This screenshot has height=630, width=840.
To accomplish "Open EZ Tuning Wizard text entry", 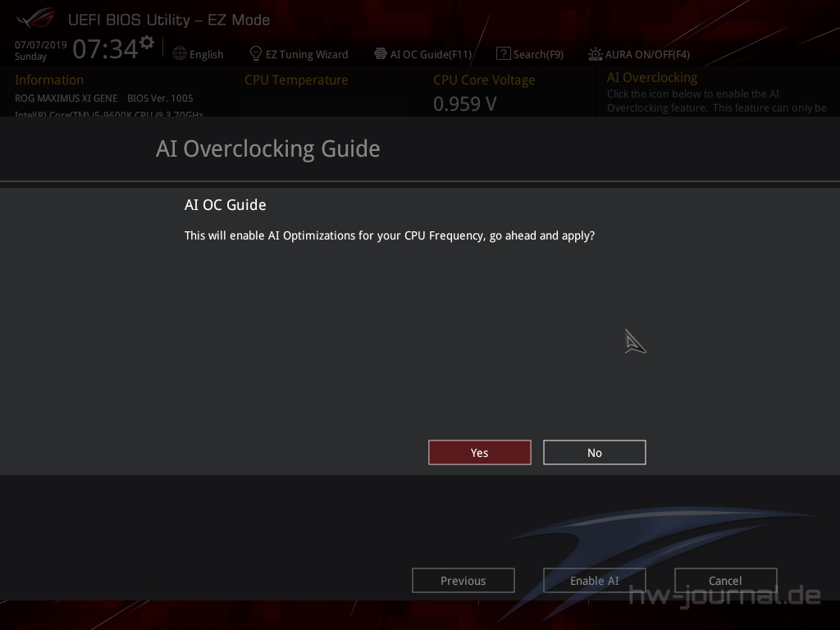I will [x=307, y=54].
